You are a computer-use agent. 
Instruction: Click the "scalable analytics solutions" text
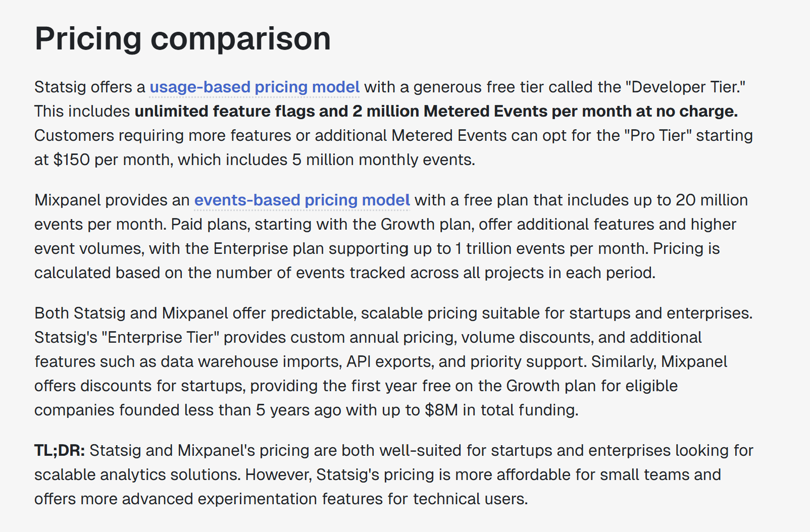click(137, 474)
